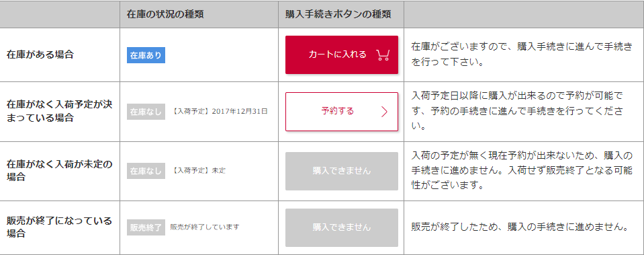This screenshot has height=255, width=644.
Task: Click the grey 在庫なし badge beside 2017年12月31日
Action: pos(146,112)
